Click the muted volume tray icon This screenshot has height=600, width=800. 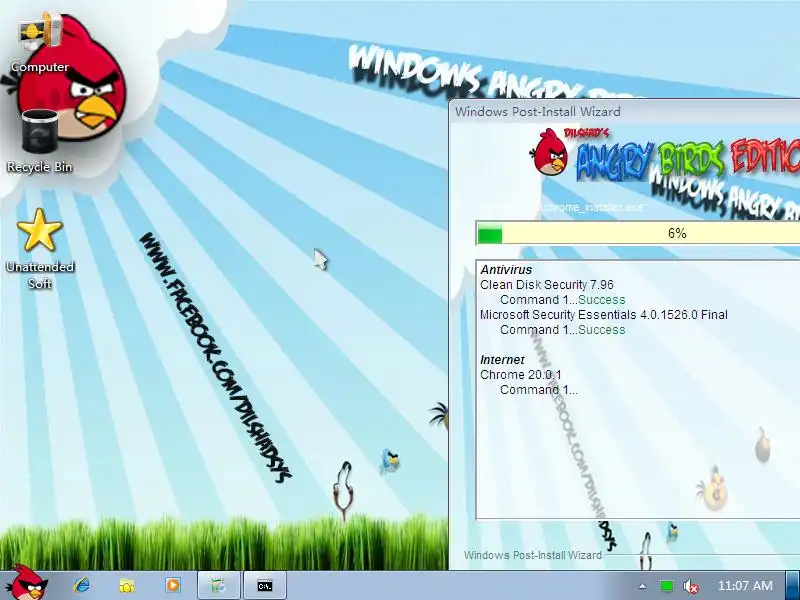[x=690, y=586]
